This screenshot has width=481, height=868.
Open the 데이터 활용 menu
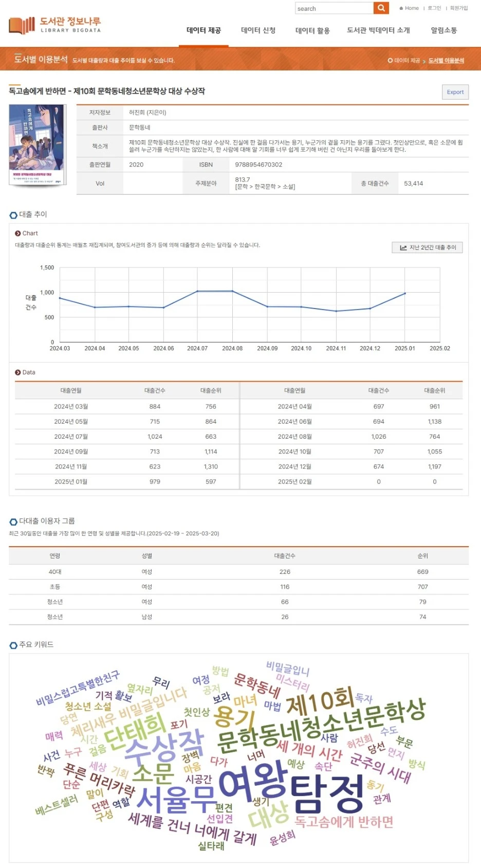point(312,30)
